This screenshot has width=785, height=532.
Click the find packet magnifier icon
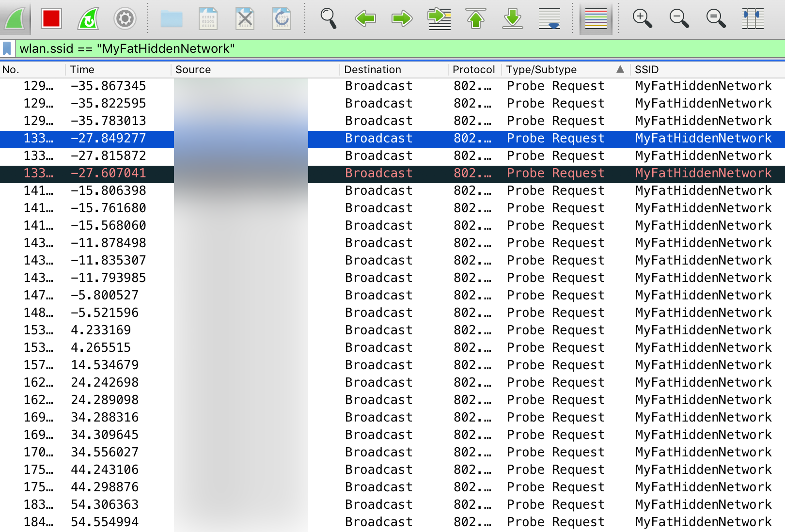pyautogui.click(x=328, y=18)
